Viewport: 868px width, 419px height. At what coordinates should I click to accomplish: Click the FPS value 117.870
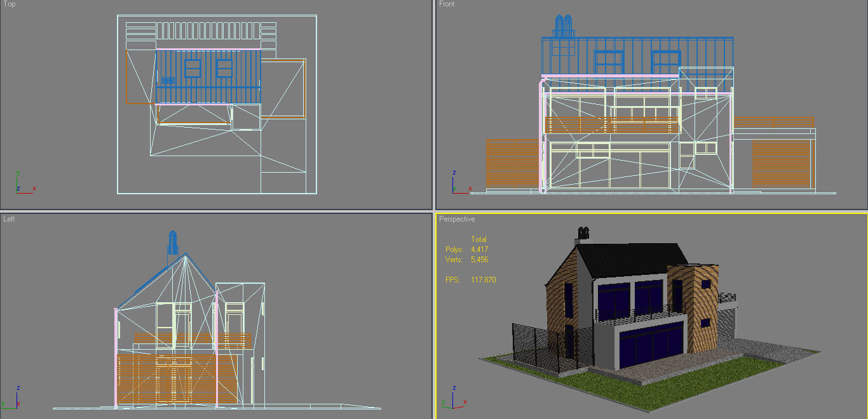(x=484, y=280)
